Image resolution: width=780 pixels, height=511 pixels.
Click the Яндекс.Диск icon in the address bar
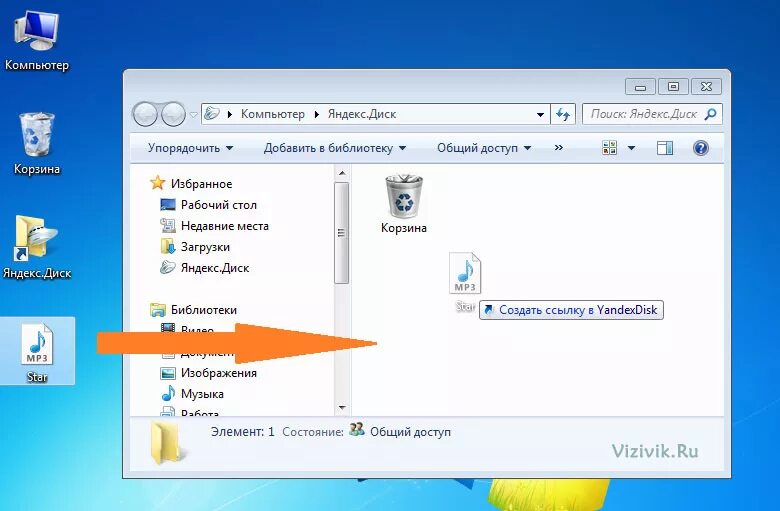(x=212, y=114)
